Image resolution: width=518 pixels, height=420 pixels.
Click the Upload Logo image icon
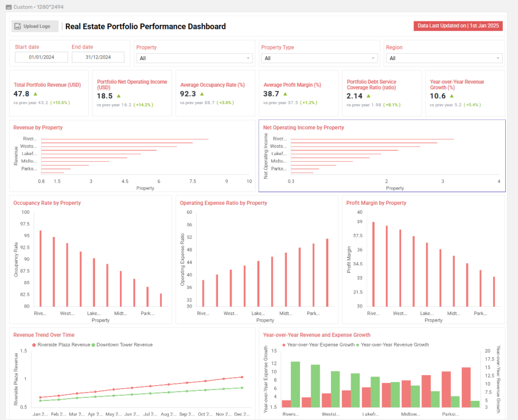click(18, 26)
